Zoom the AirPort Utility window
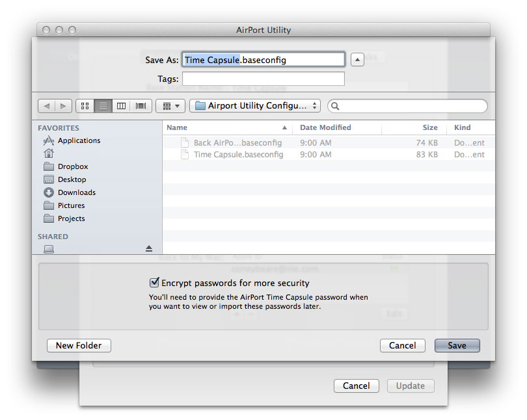The height and width of the screenshot is (420, 527). (72, 30)
